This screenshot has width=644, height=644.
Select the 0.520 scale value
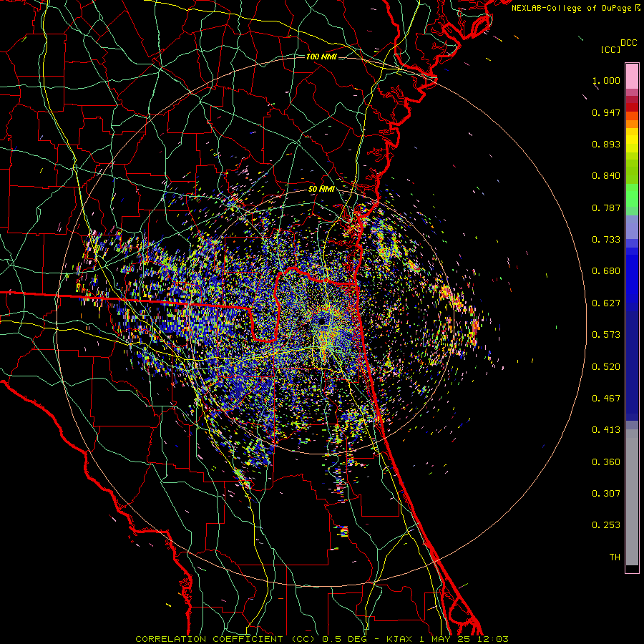(606, 366)
